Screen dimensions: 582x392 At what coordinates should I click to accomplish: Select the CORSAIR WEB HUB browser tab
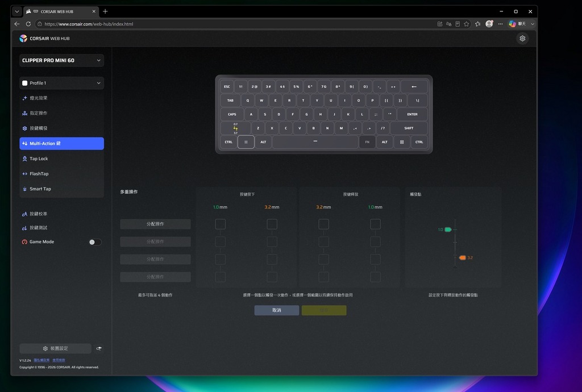point(61,11)
